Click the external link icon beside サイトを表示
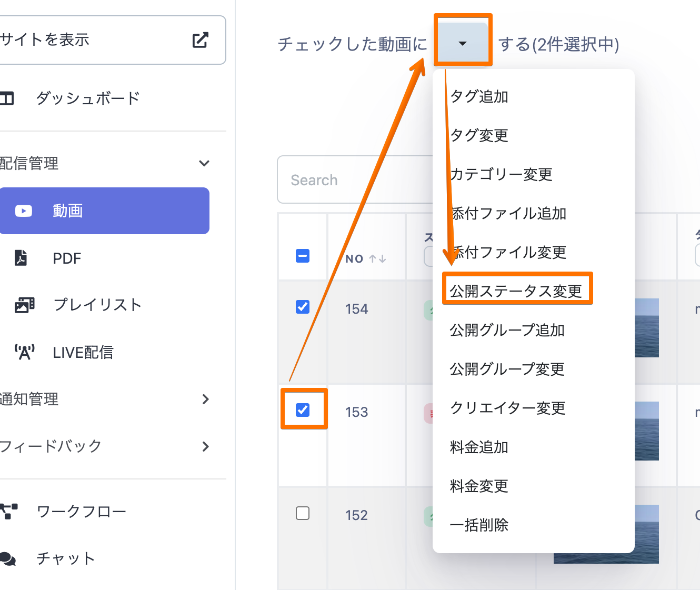Screen dimensions: 700x590 click(200, 40)
